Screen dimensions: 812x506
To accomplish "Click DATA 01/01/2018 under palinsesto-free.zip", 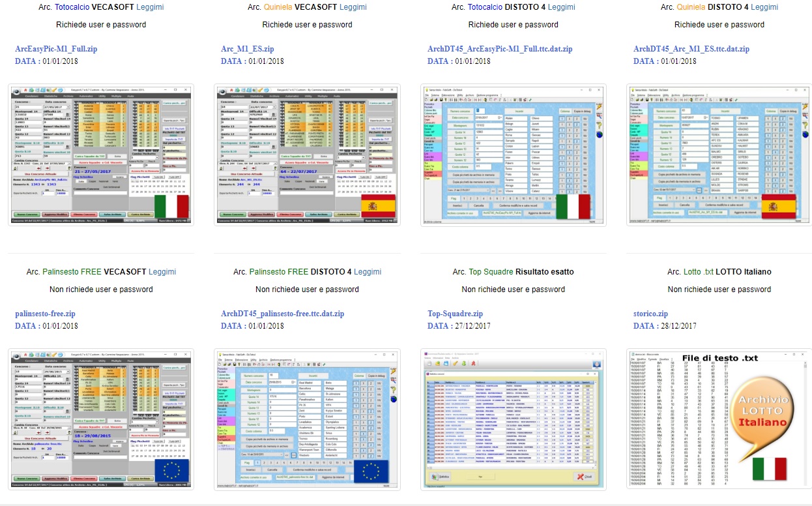I will [46, 326].
